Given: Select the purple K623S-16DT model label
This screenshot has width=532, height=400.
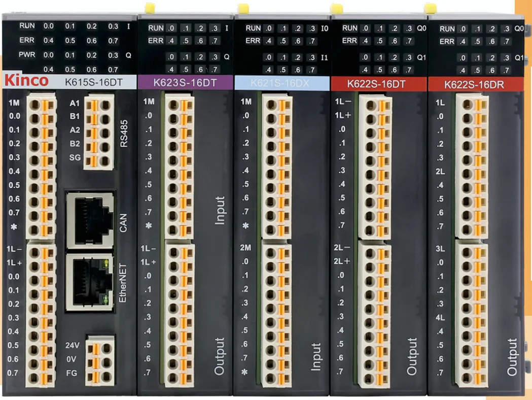Looking at the screenshot, I should click(x=185, y=83).
